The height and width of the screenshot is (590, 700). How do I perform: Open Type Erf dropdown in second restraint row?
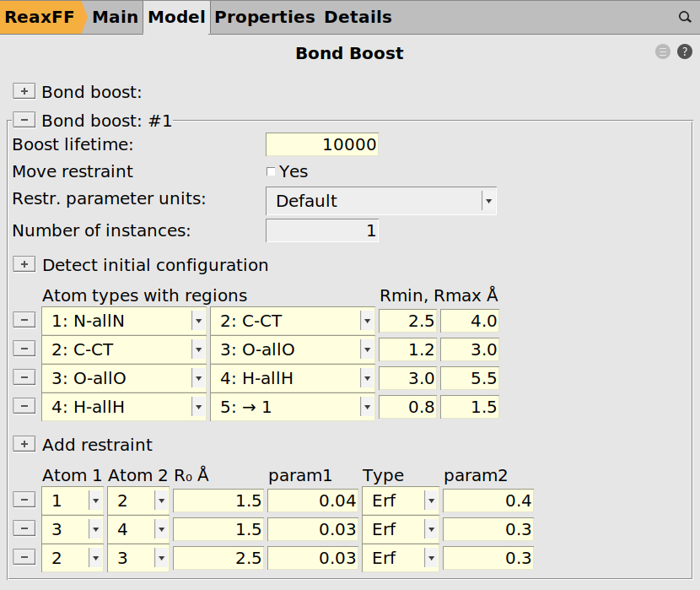pos(401,529)
